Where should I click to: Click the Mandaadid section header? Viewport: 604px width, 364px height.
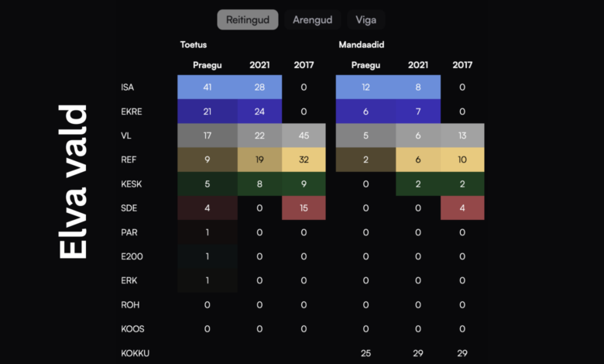362,45
